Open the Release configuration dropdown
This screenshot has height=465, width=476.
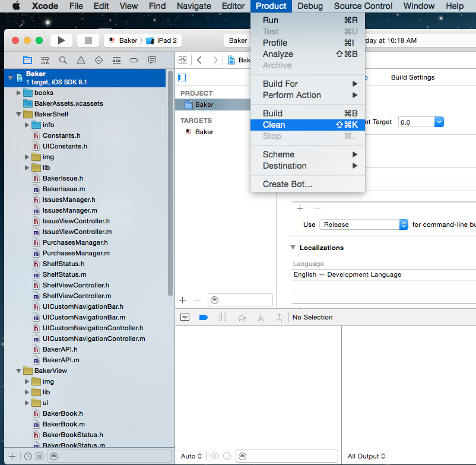(364, 224)
